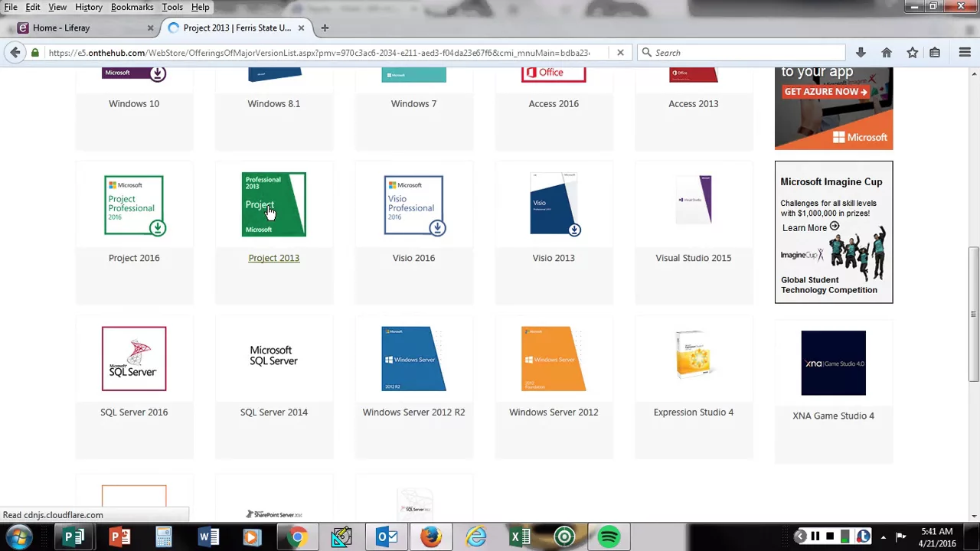Open the Tools menu

[172, 7]
